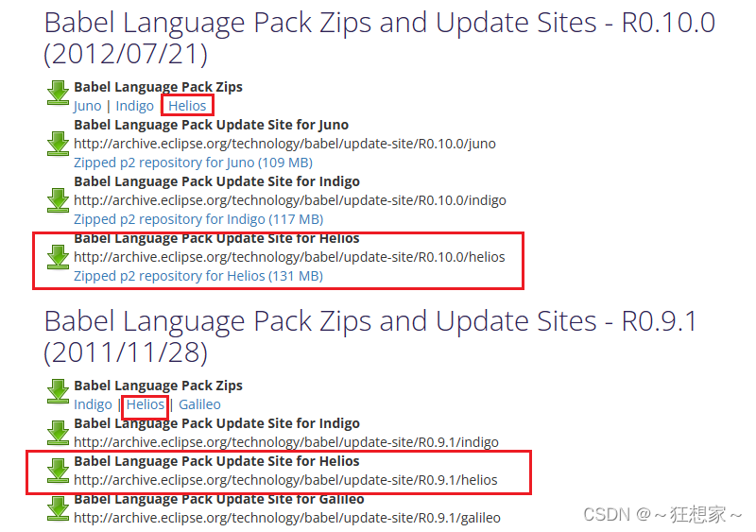The image size is (756, 532).
Task: Select the R0.9.1/indigo update-site URL text
Action: pyautogui.click(x=286, y=442)
